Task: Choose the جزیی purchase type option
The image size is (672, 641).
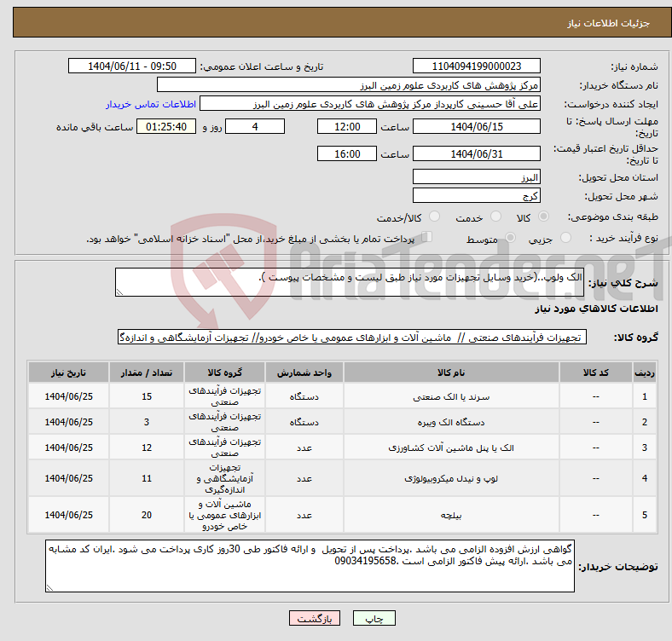Action: 560,239
